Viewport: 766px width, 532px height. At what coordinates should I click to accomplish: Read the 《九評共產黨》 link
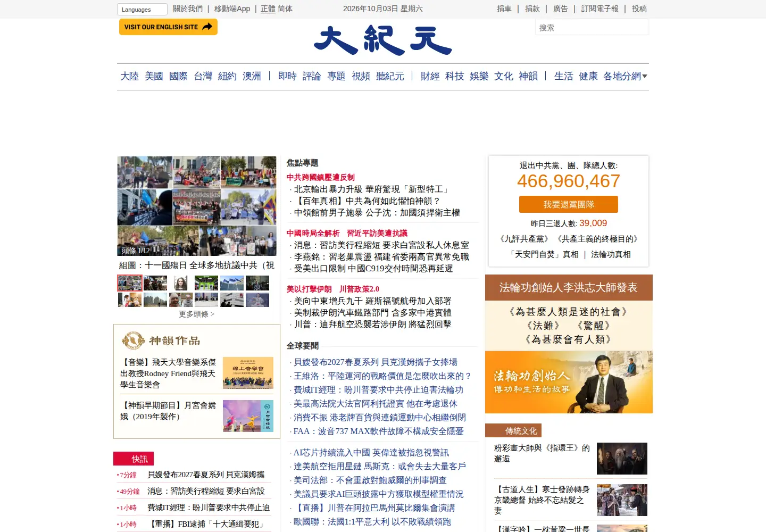(524, 239)
